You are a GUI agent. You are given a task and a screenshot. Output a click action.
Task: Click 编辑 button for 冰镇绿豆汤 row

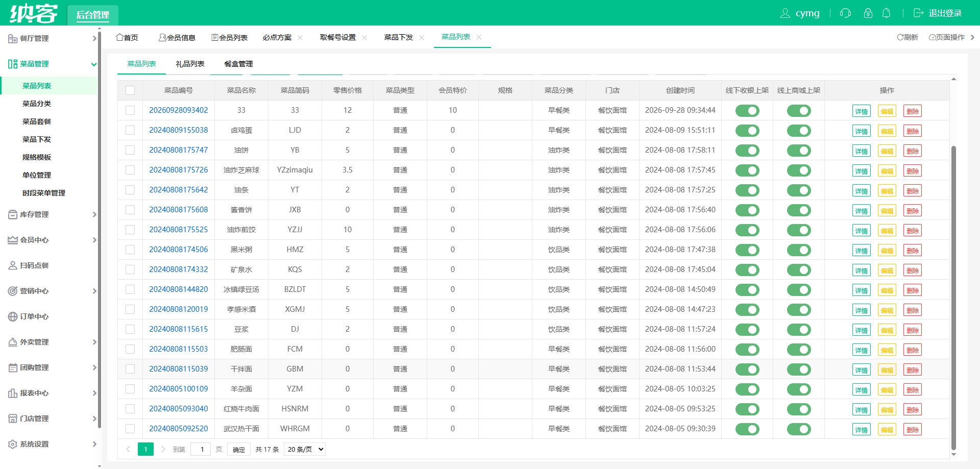[887, 290]
